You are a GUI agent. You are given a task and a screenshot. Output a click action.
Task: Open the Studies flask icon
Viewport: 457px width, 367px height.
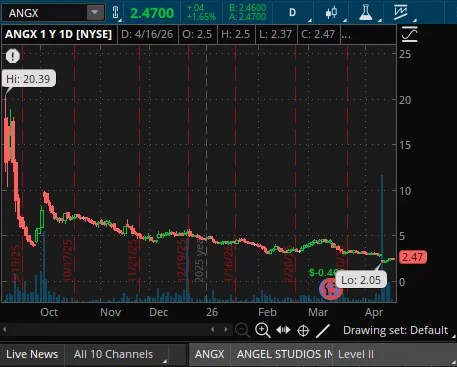366,13
